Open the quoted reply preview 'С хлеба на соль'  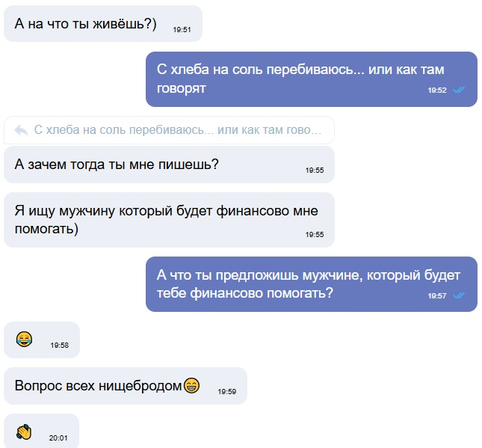178,129
